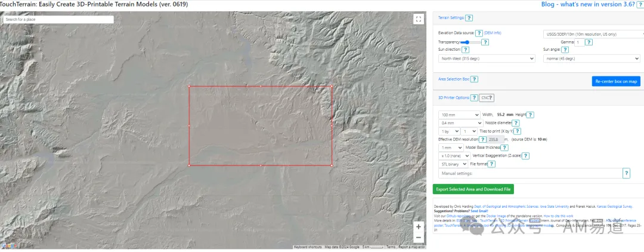Open help for Terrain Settings
The image size is (644, 252).
469,18
